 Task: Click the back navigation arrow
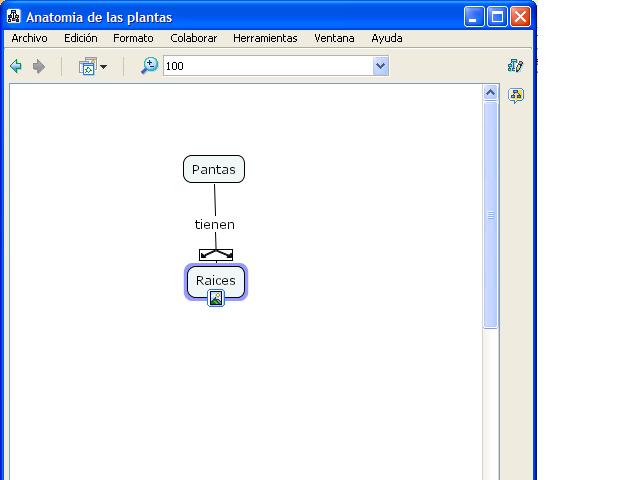[x=16, y=67]
